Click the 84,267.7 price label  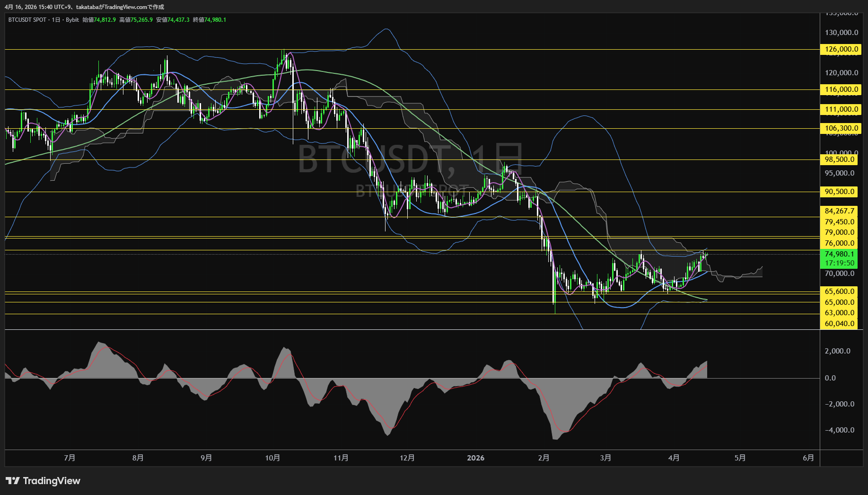click(x=840, y=211)
